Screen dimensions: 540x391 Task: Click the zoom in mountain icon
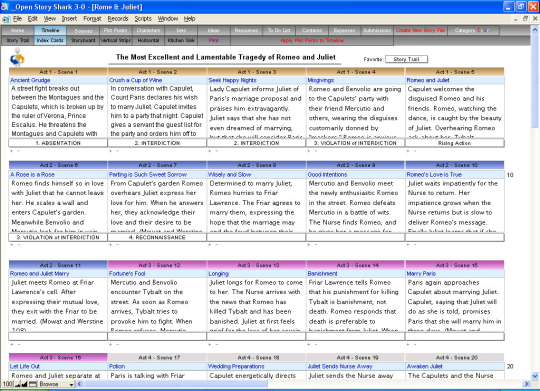tap(24, 384)
